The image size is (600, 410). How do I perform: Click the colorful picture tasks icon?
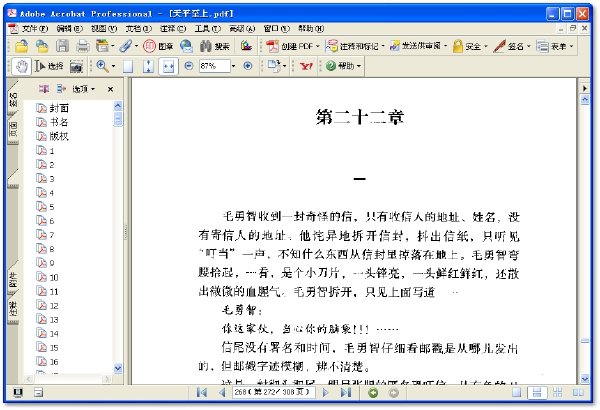click(246, 46)
